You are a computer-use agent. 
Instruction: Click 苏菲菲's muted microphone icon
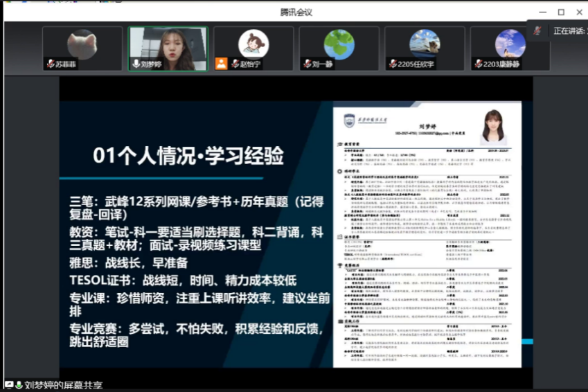pyautogui.click(x=50, y=64)
